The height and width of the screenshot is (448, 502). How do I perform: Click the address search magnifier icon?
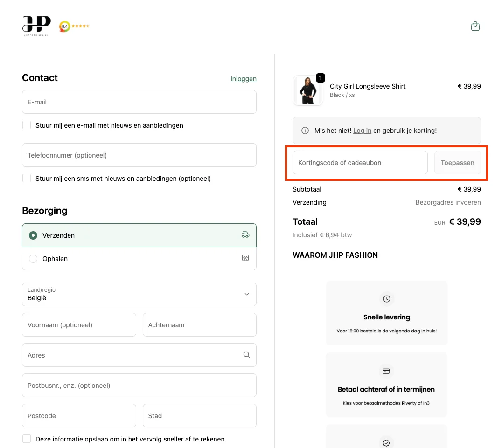pyautogui.click(x=247, y=355)
